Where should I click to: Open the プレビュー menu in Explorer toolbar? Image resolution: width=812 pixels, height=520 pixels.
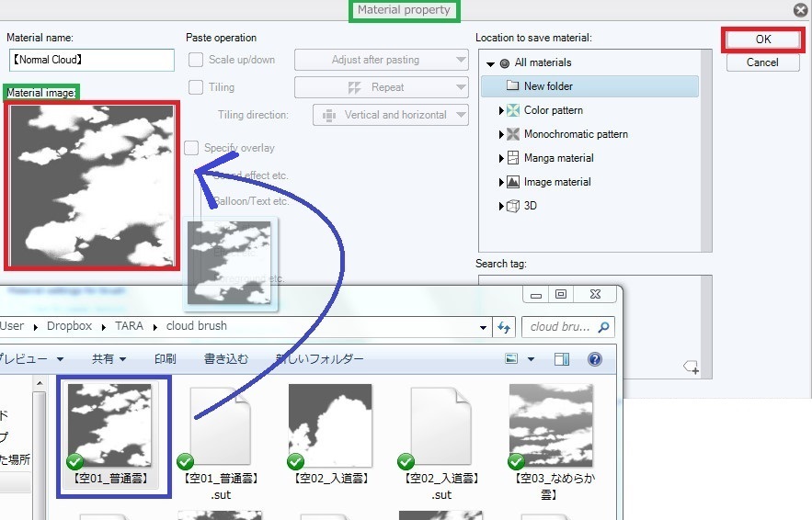[31, 359]
